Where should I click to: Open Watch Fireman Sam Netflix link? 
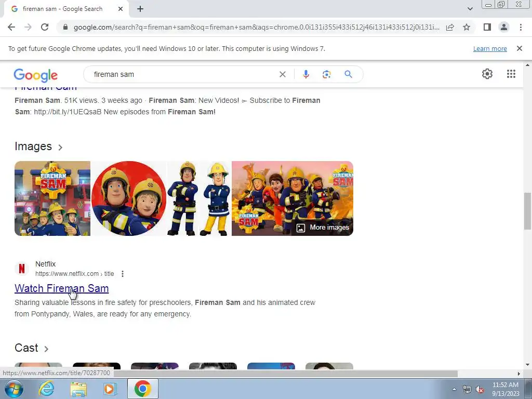click(61, 288)
